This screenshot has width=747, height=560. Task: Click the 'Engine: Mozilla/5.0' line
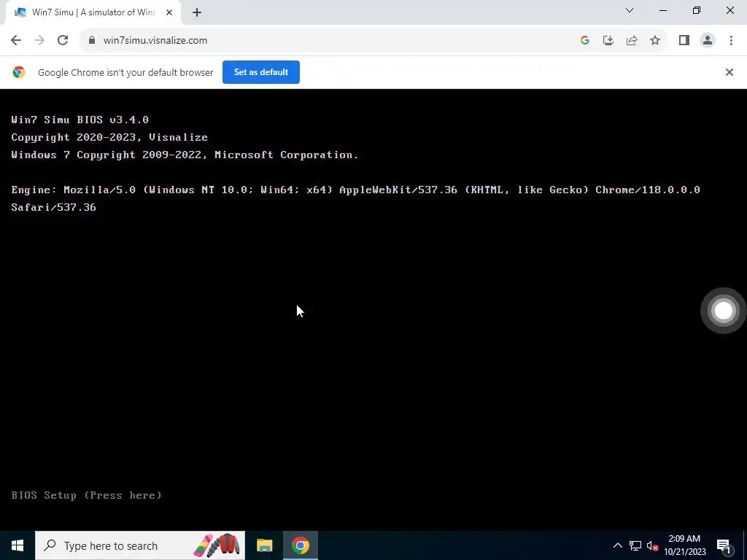tap(356, 190)
